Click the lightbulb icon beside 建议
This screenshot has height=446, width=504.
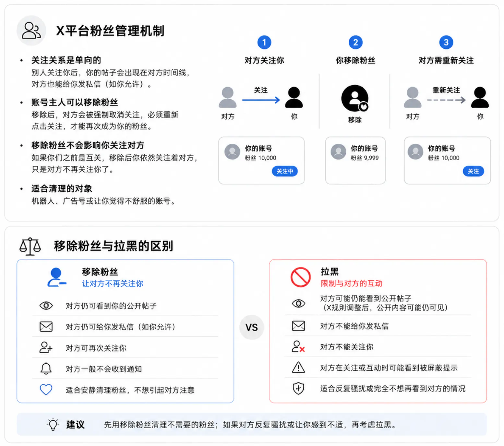53,424
